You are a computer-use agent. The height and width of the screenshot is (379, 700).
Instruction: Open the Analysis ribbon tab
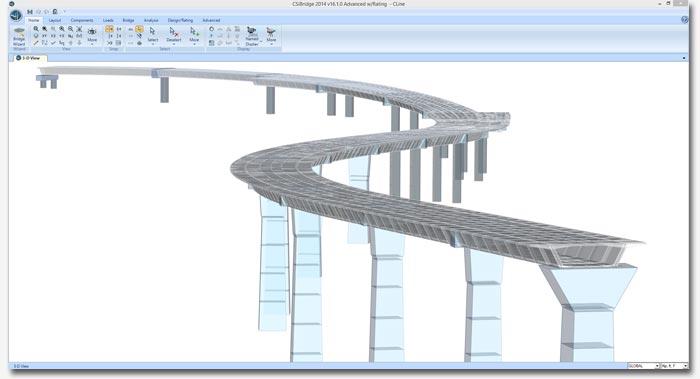[x=151, y=20]
